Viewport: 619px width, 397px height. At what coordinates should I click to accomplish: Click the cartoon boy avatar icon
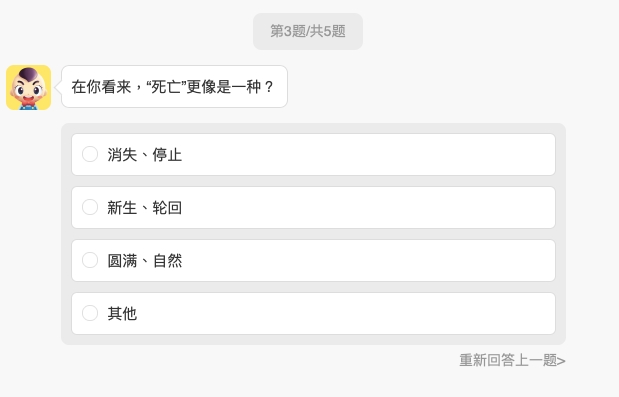(28, 88)
